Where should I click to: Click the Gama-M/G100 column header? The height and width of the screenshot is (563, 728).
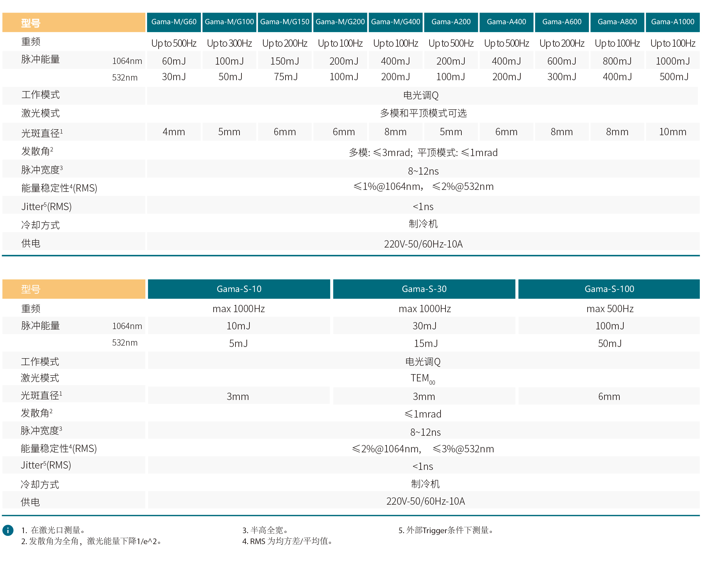[229, 22]
